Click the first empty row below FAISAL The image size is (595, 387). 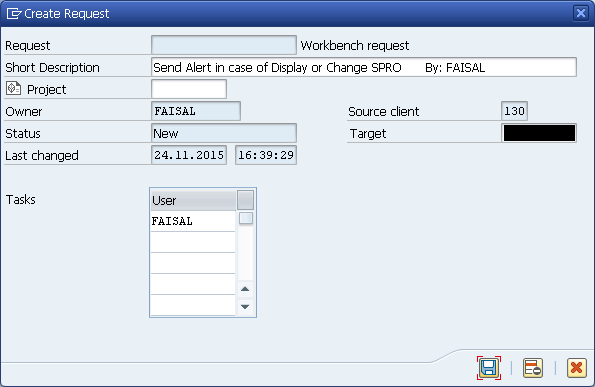[x=193, y=242]
